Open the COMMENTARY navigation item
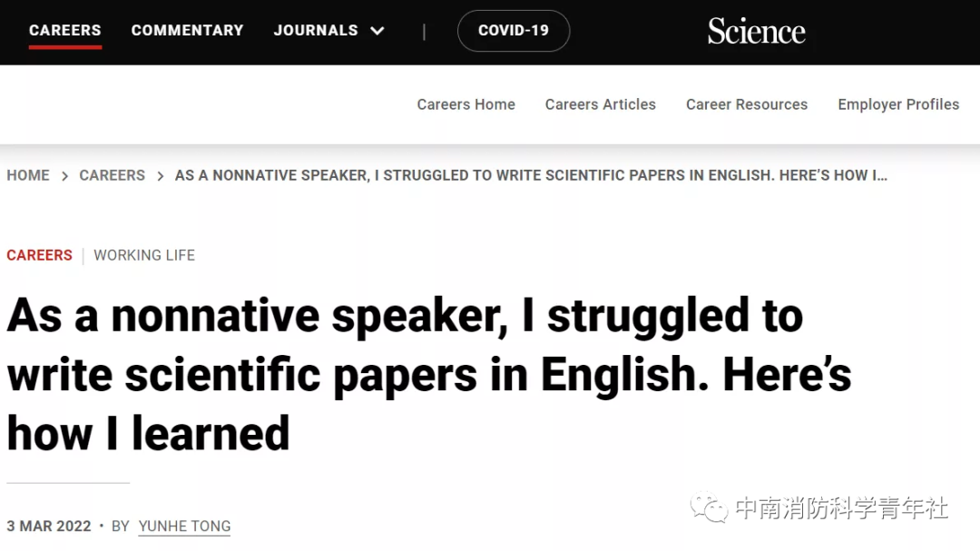This screenshot has height=551, width=980. pos(187,30)
